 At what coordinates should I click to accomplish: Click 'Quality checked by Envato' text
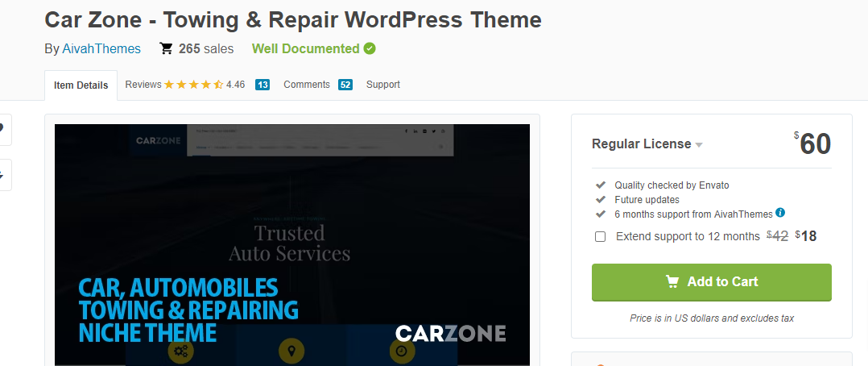672,185
